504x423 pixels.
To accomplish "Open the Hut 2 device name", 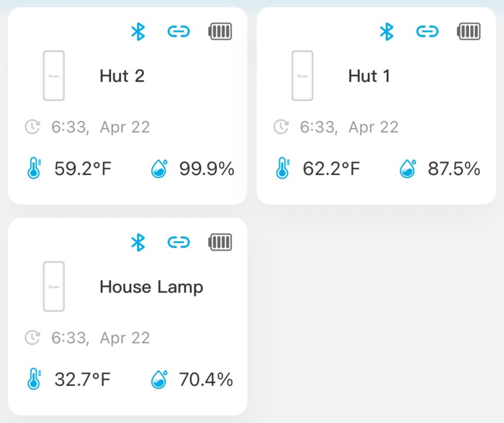I will tap(122, 76).
